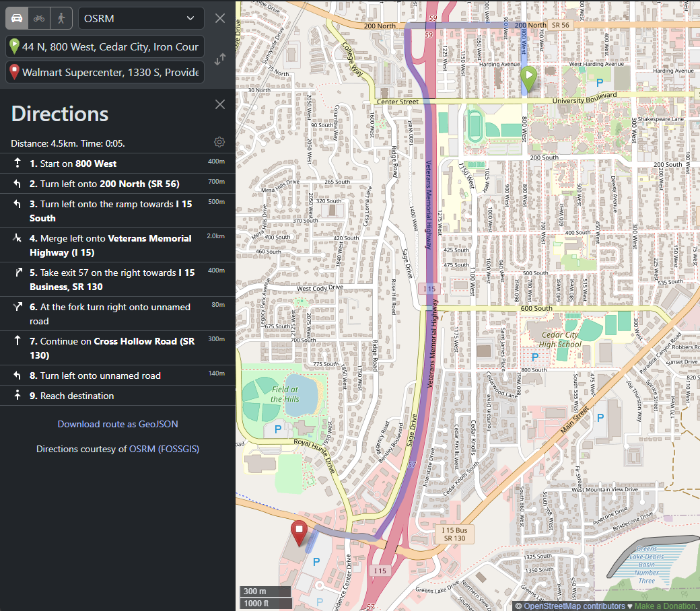Switch to bicycle routing mode
The image size is (700, 611).
38,18
